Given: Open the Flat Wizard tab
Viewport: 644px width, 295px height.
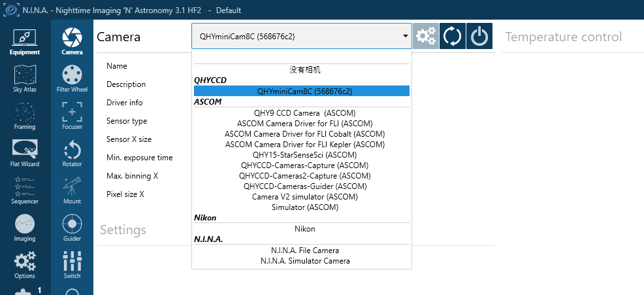Looking at the screenshot, I should pyautogui.click(x=25, y=153).
